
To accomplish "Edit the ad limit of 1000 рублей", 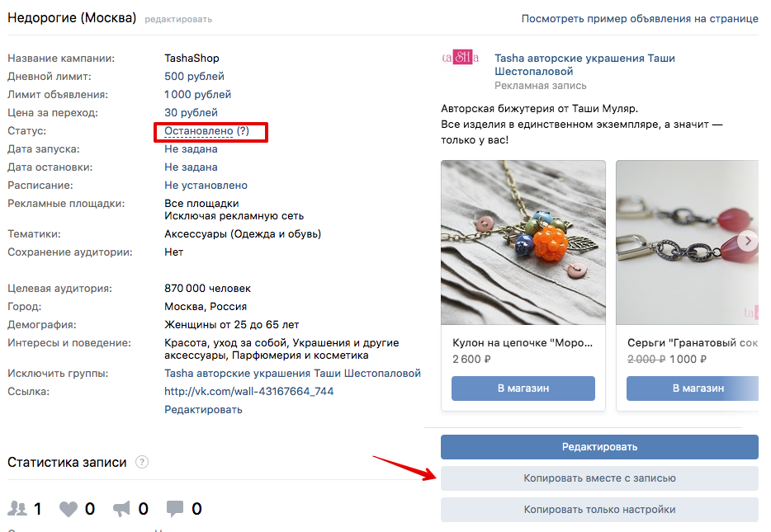I will coord(197,93).
